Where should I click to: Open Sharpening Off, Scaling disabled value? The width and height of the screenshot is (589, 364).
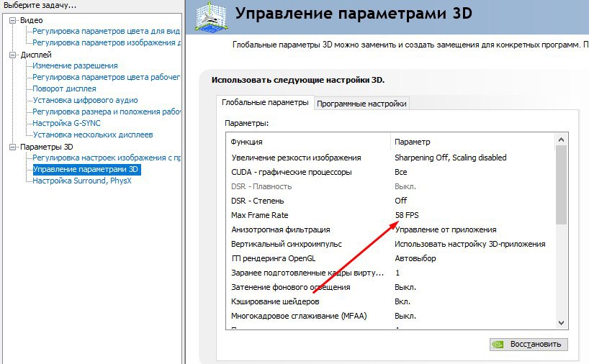[x=450, y=158]
